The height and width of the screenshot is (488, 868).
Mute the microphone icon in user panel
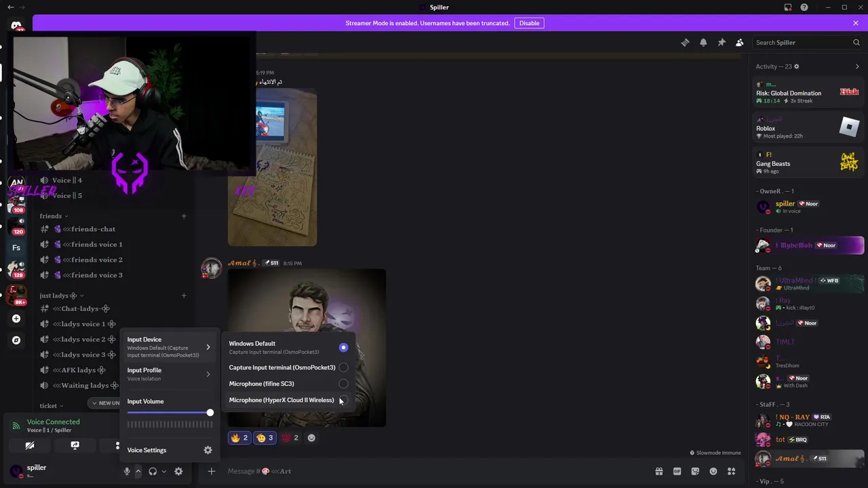(x=127, y=471)
